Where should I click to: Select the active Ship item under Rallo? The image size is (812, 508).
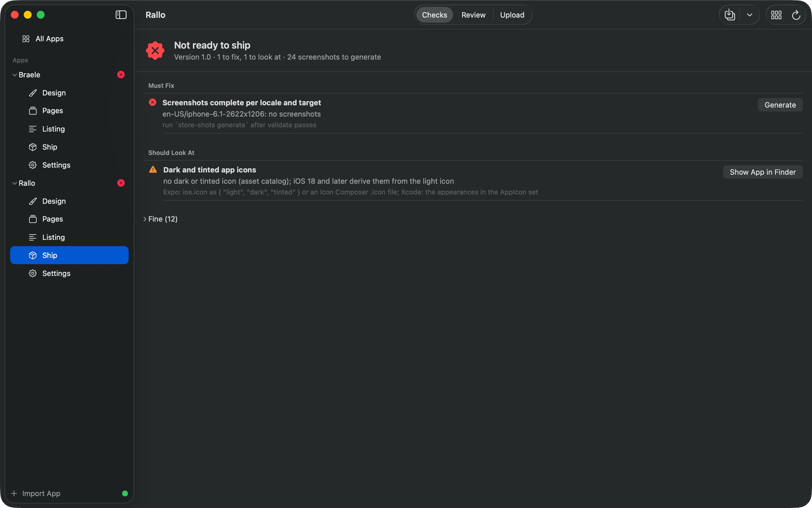tap(69, 255)
